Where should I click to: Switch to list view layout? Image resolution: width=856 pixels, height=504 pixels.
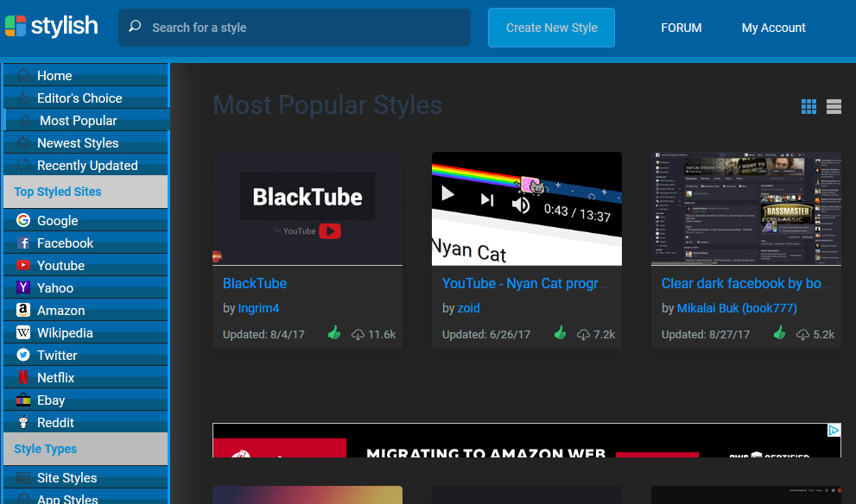(834, 106)
